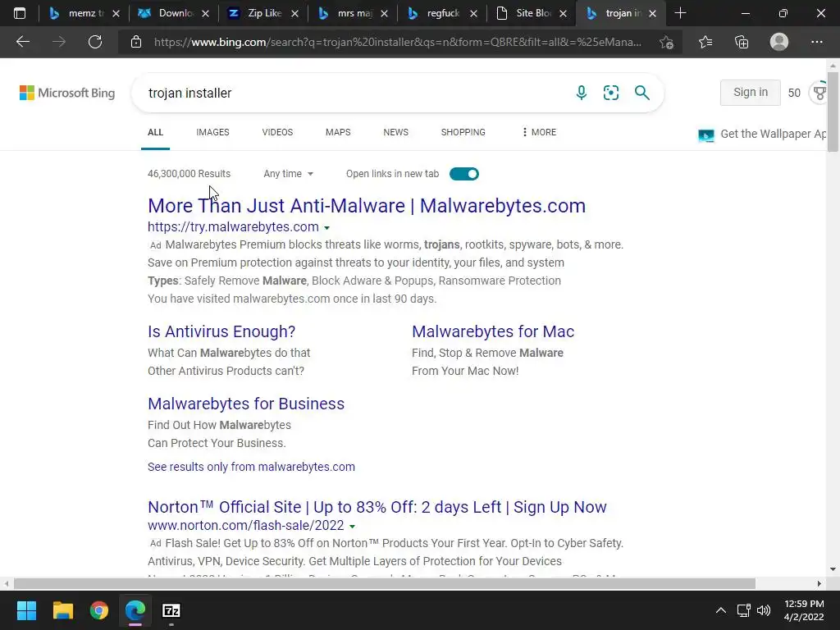Open More Than Just Anti-Malware result
Image resolution: width=840 pixels, height=630 pixels.
[x=367, y=206]
